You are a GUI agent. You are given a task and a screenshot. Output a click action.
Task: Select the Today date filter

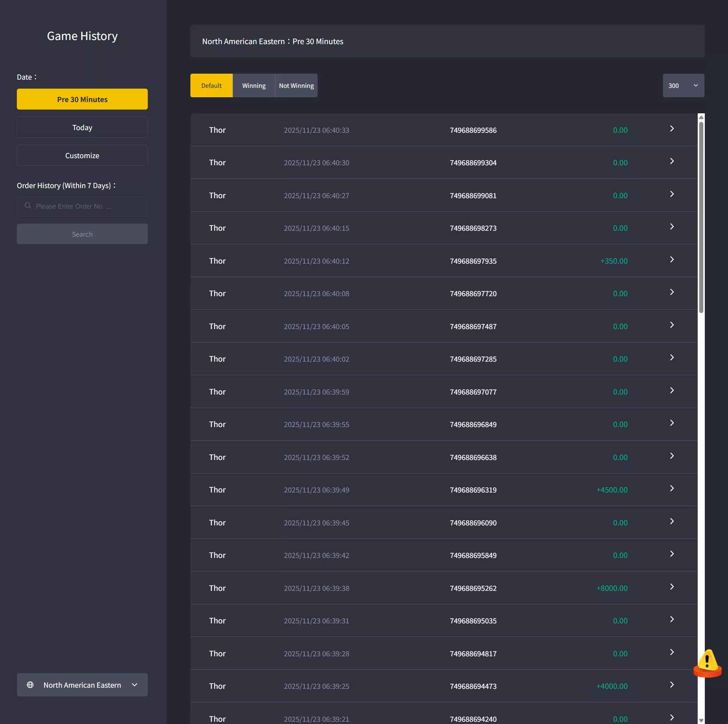pos(82,127)
